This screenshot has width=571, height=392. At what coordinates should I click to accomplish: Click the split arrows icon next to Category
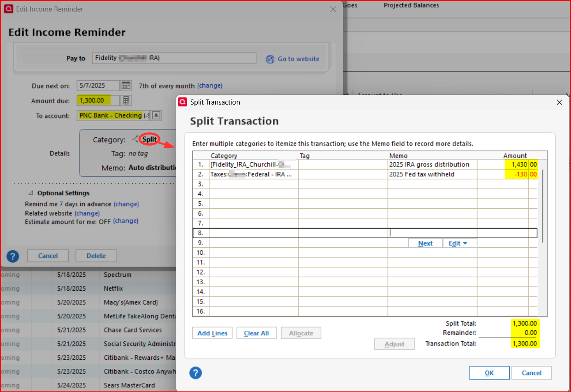click(135, 139)
